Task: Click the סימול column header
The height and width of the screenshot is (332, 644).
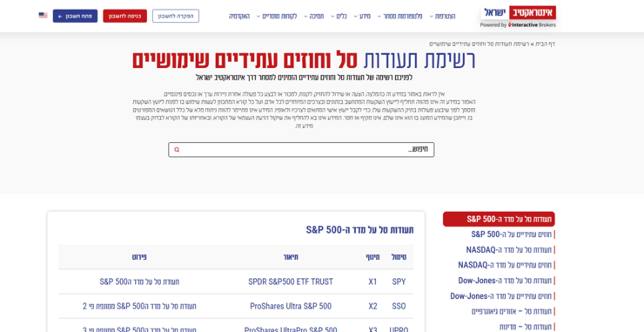Action: [399, 257]
